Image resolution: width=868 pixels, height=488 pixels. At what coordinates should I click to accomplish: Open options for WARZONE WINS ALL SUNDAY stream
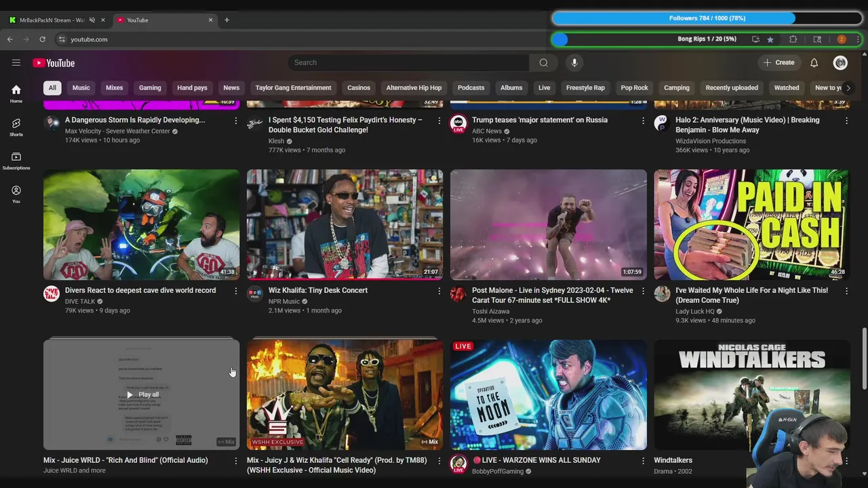pyautogui.click(x=643, y=461)
